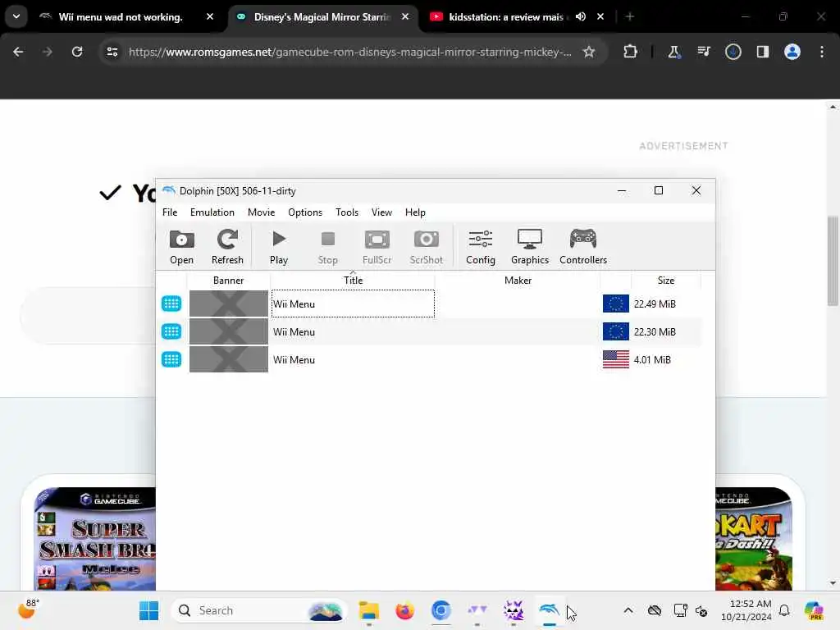Click the Super Smash Bros Melee cover
The image size is (840, 630).
(x=95, y=538)
